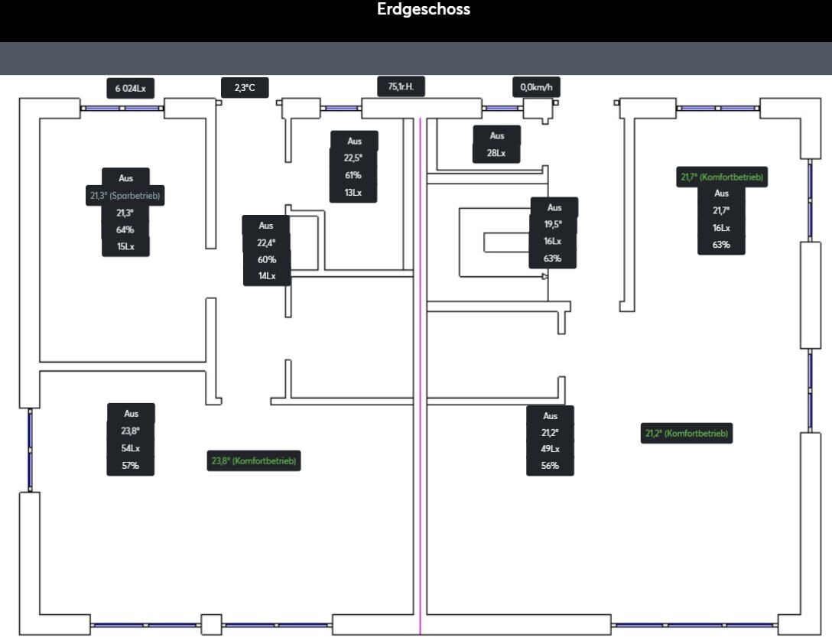
Task: Open the 75,1r.H. humidity badge
Action: point(401,87)
